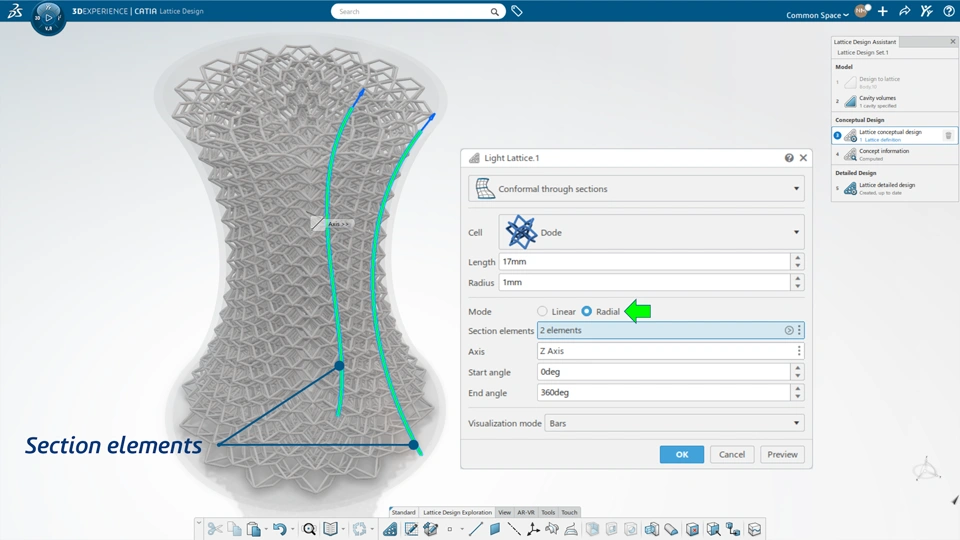Click the 3DS logo in top-left corner
The height and width of the screenshot is (540, 960).
click(x=15, y=11)
